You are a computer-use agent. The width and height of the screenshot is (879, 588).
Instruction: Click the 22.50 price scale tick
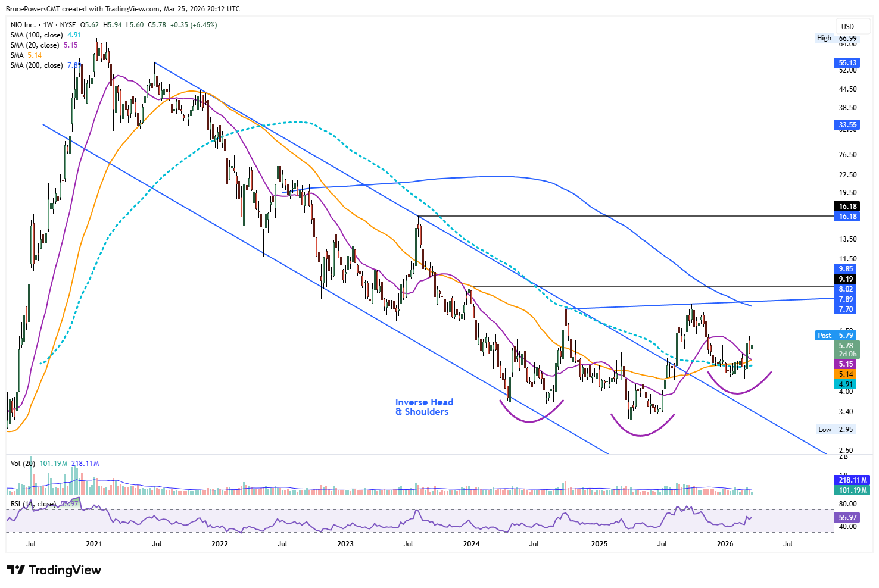[848, 175]
